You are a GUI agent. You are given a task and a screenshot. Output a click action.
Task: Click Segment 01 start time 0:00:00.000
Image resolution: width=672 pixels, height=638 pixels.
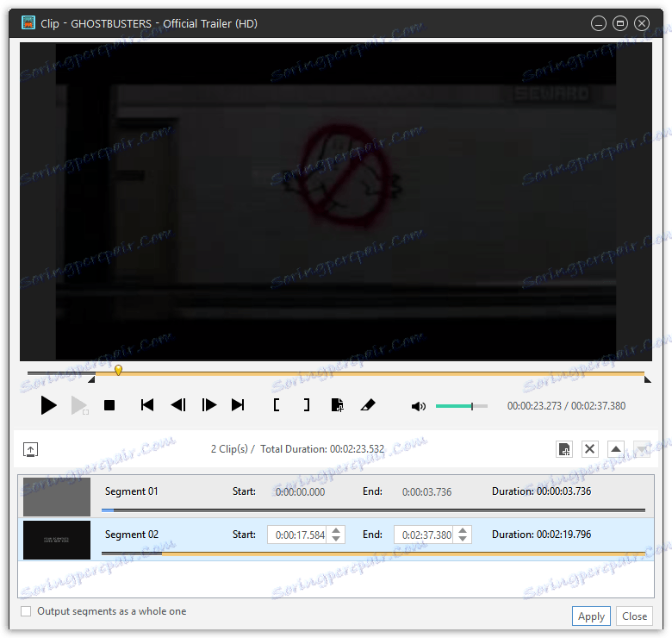tap(300, 492)
